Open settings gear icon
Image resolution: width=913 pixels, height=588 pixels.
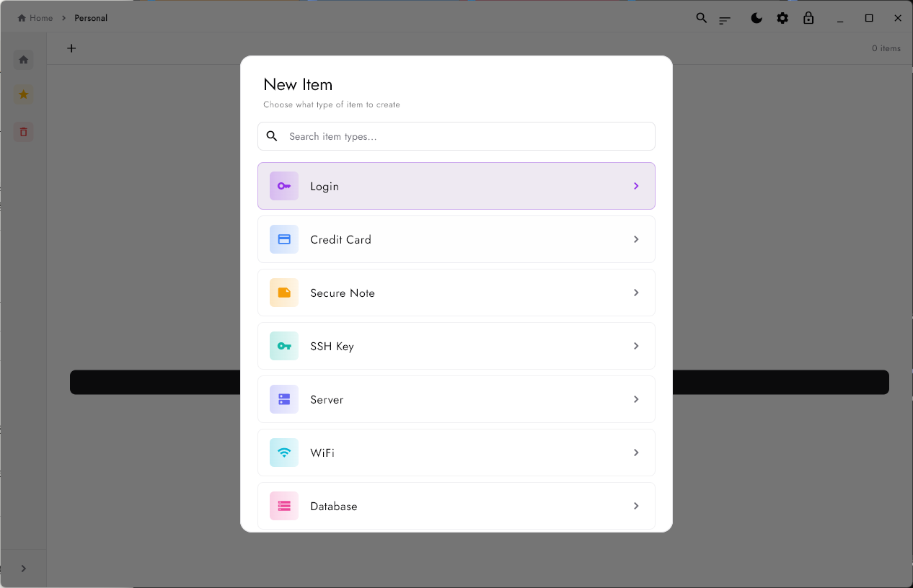(x=782, y=18)
